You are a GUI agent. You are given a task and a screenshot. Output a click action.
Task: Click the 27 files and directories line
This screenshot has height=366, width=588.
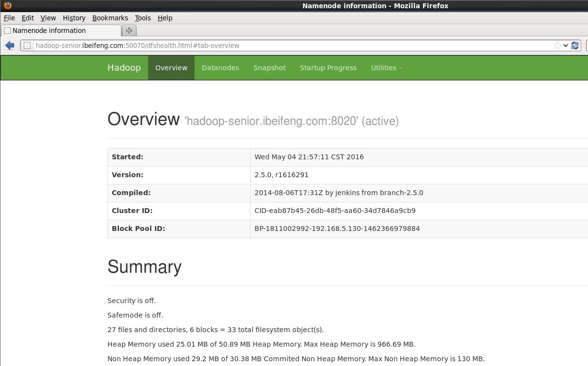(x=215, y=330)
